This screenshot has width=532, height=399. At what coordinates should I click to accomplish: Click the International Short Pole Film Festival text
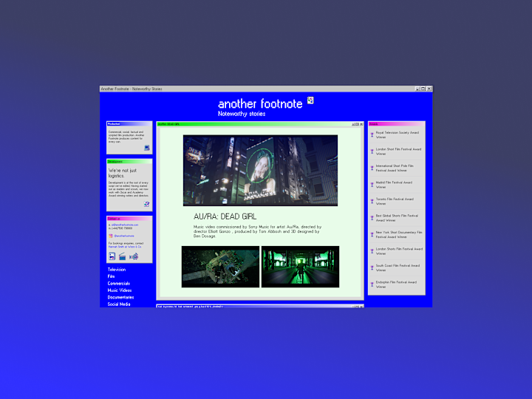pyautogui.click(x=395, y=168)
